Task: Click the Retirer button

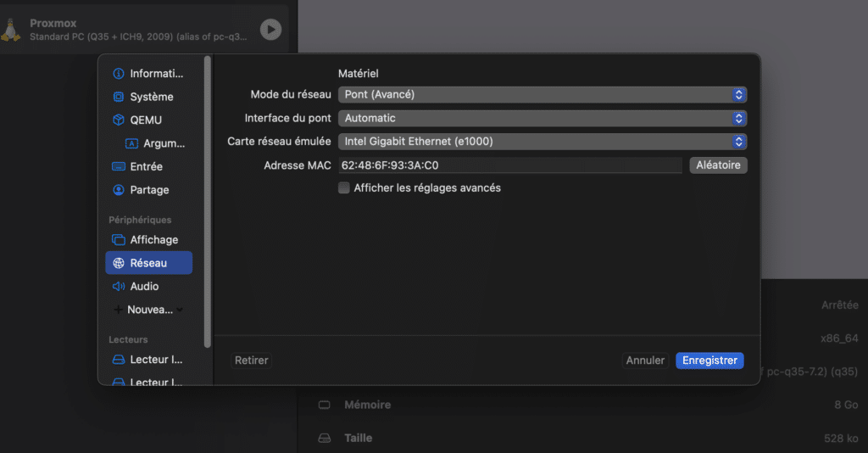Action: click(251, 361)
